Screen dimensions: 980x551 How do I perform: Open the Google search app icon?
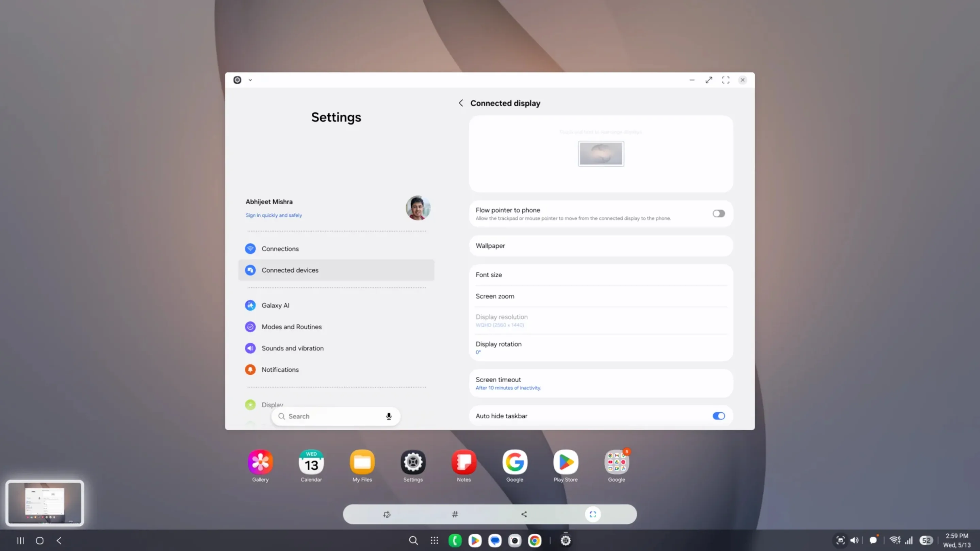tap(515, 462)
